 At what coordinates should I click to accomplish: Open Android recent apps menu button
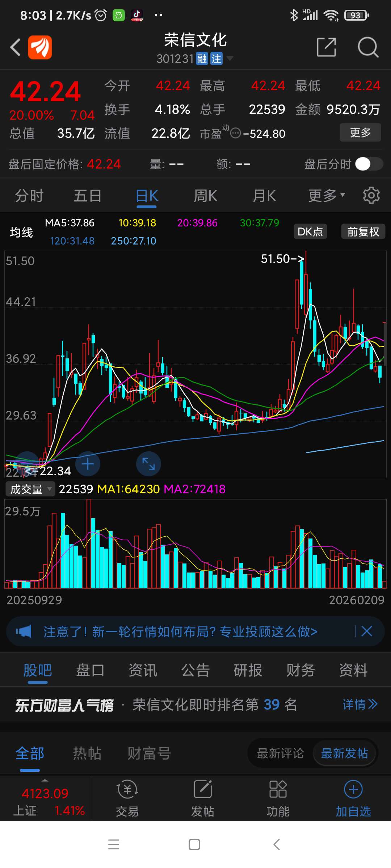click(x=114, y=844)
